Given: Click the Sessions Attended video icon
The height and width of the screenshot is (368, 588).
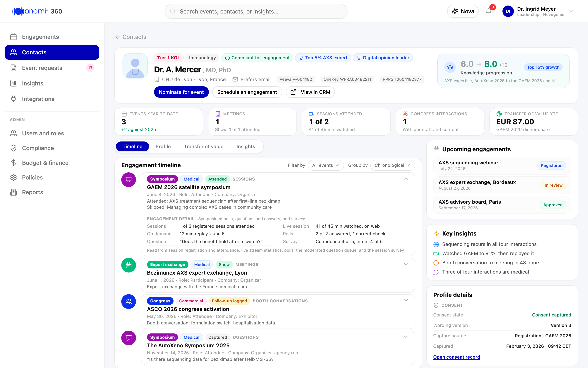Looking at the screenshot, I should pyautogui.click(x=312, y=114).
